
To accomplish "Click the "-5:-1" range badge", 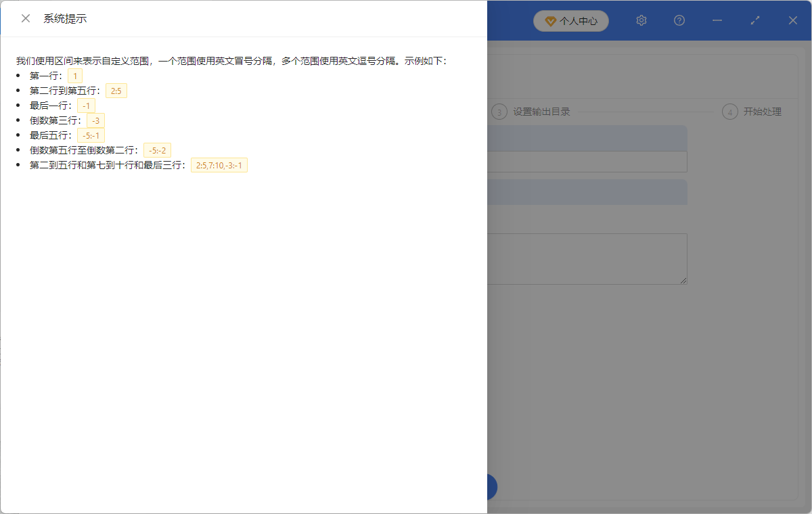I will 91,135.
